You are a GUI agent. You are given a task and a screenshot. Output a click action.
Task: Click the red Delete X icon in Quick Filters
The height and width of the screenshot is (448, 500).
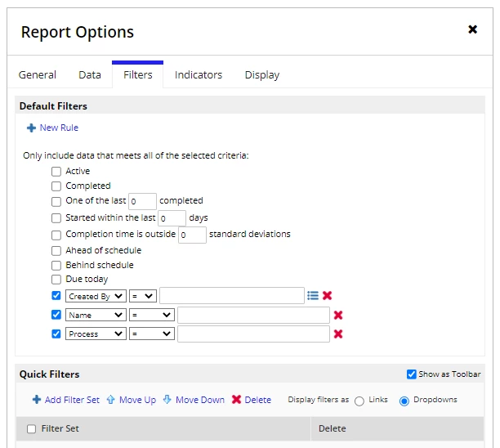[236, 400]
